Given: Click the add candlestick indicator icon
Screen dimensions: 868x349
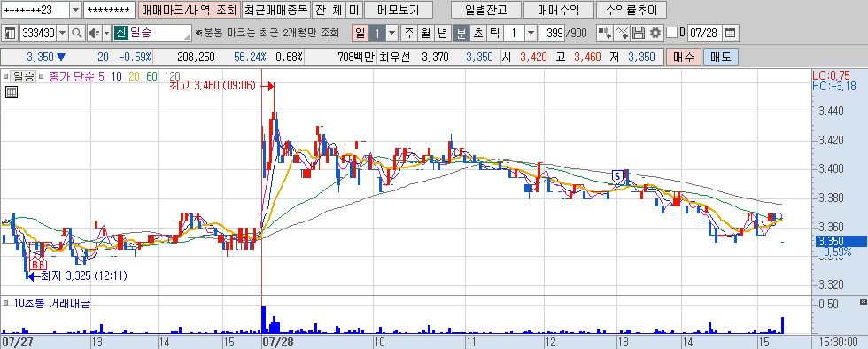Looking at the screenshot, I should [605, 34].
